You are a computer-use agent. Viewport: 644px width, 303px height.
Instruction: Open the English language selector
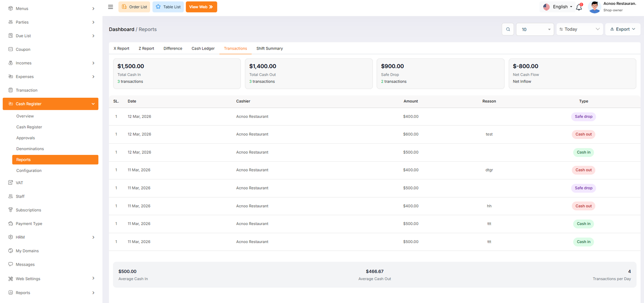557,7
